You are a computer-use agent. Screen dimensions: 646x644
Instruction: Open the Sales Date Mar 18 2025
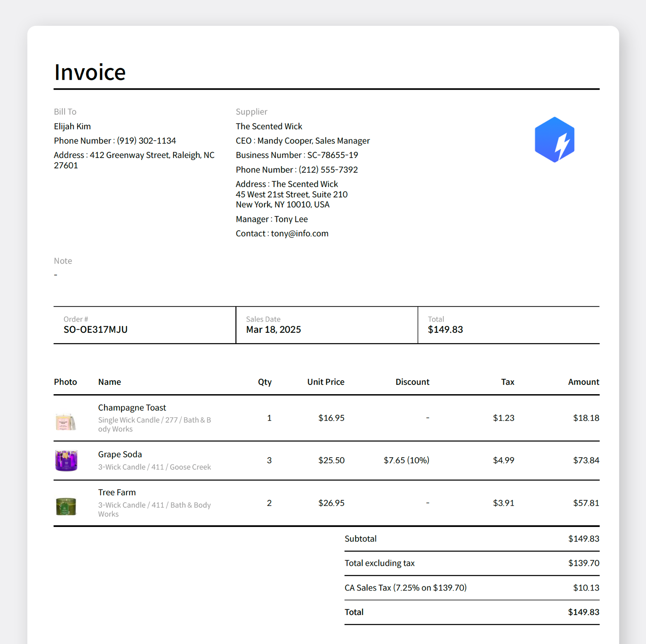click(273, 329)
